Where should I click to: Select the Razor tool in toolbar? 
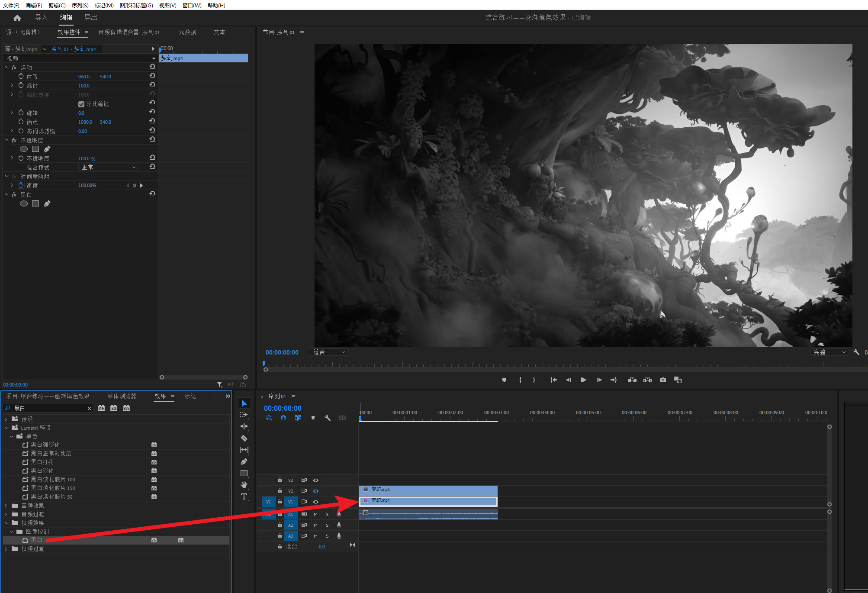coord(244,438)
